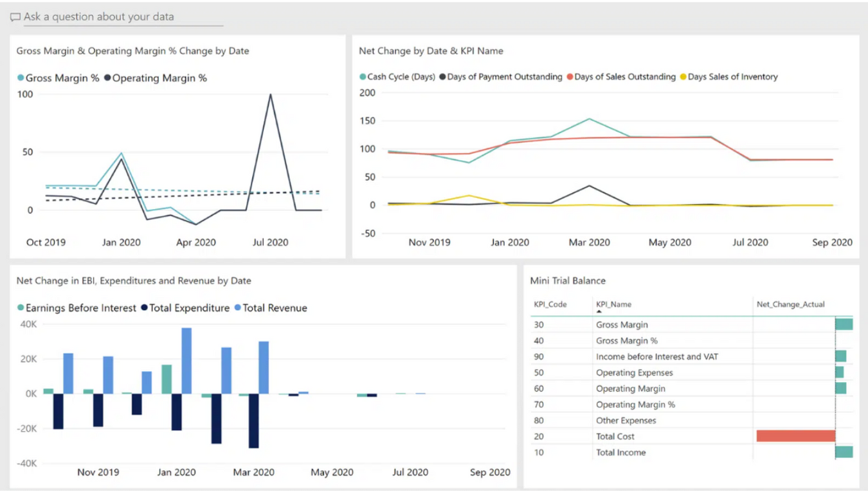Click the Cash Cycle (Days) legend dot
868x494 pixels.
coord(363,77)
